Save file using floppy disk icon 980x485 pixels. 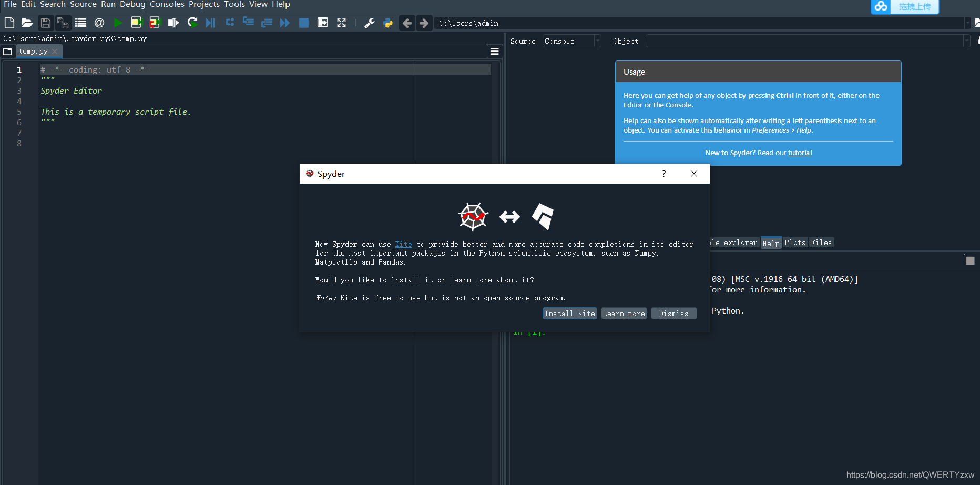click(46, 23)
